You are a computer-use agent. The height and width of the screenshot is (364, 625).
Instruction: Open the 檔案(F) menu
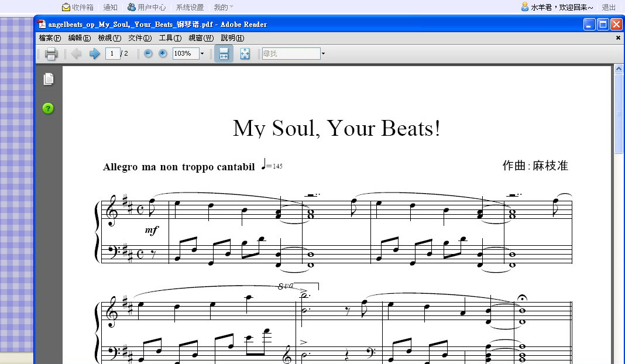50,38
